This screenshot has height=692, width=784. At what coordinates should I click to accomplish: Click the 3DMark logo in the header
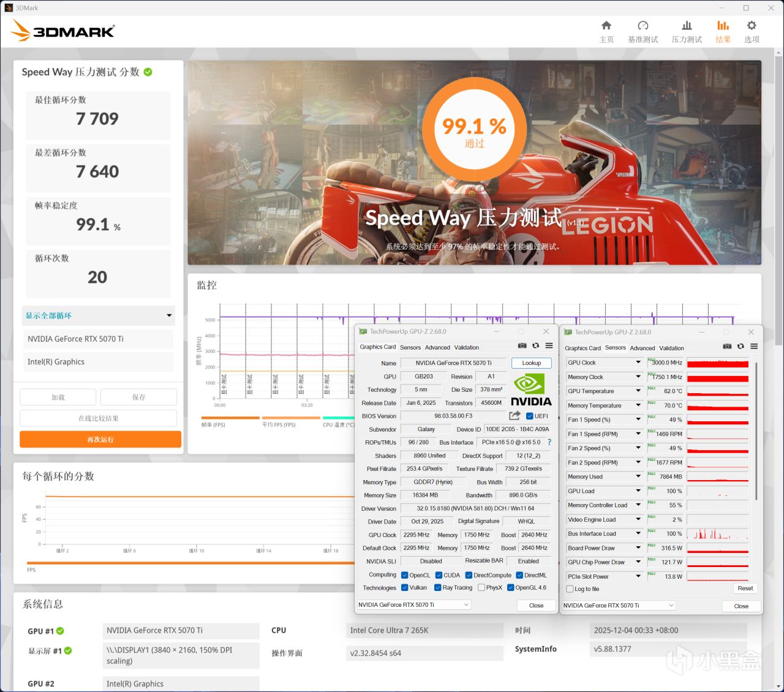62,31
